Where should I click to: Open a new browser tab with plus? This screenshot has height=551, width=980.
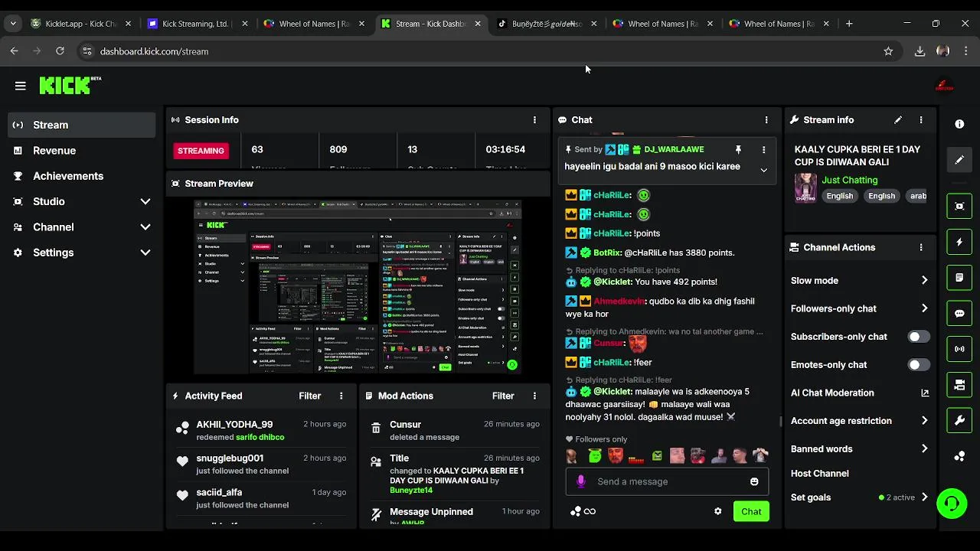click(849, 24)
